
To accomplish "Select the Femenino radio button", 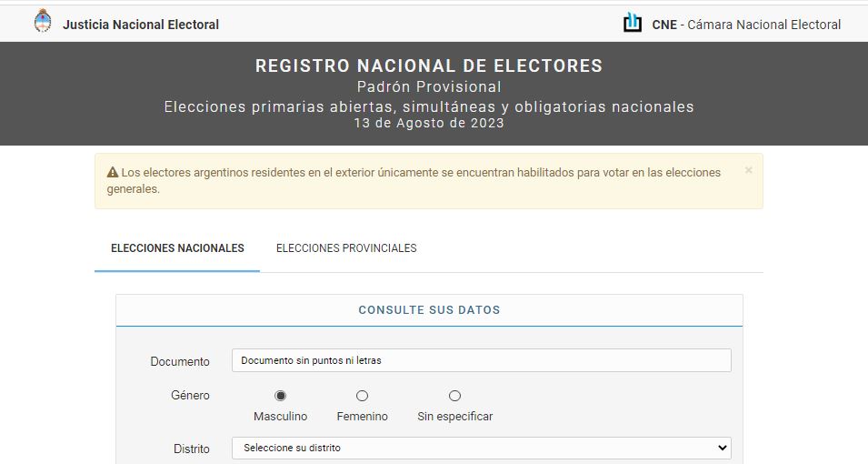I will click(x=362, y=396).
